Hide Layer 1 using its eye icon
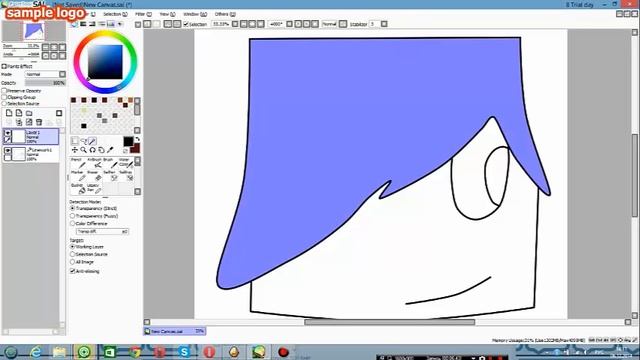Image resolution: width=640 pixels, height=360 pixels. 8,133
